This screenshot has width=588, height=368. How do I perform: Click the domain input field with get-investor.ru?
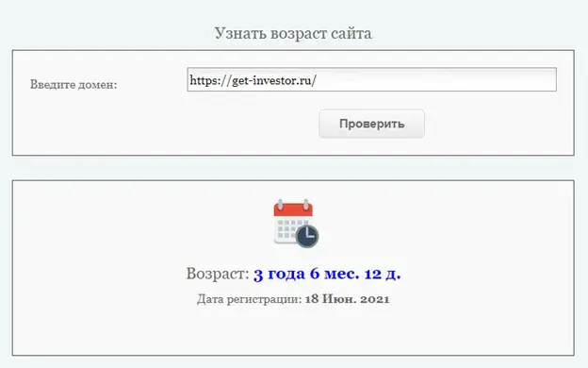point(371,79)
